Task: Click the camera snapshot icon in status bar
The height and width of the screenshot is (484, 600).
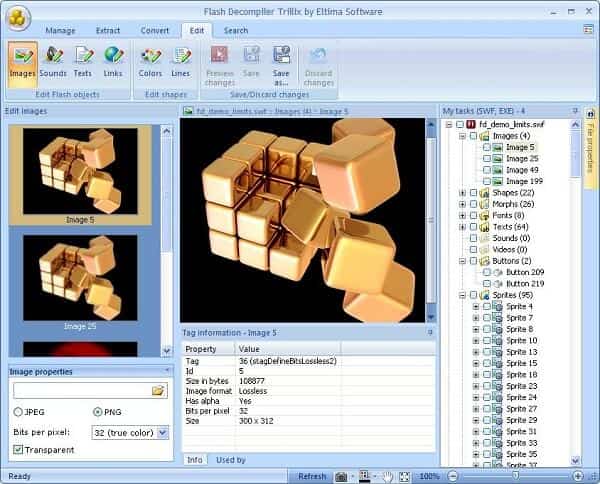Action: pyautogui.click(x=341, y=476)
